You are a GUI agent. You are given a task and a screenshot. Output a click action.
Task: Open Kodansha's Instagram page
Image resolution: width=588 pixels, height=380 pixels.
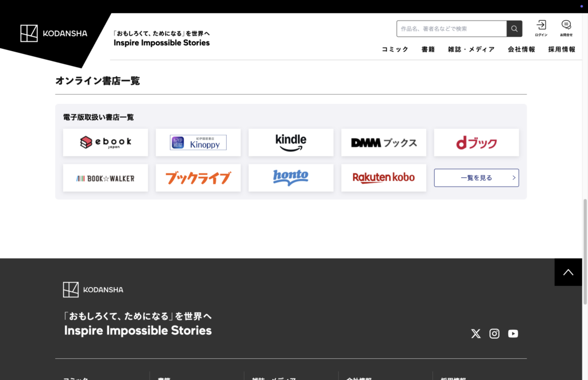coord(494,334)
